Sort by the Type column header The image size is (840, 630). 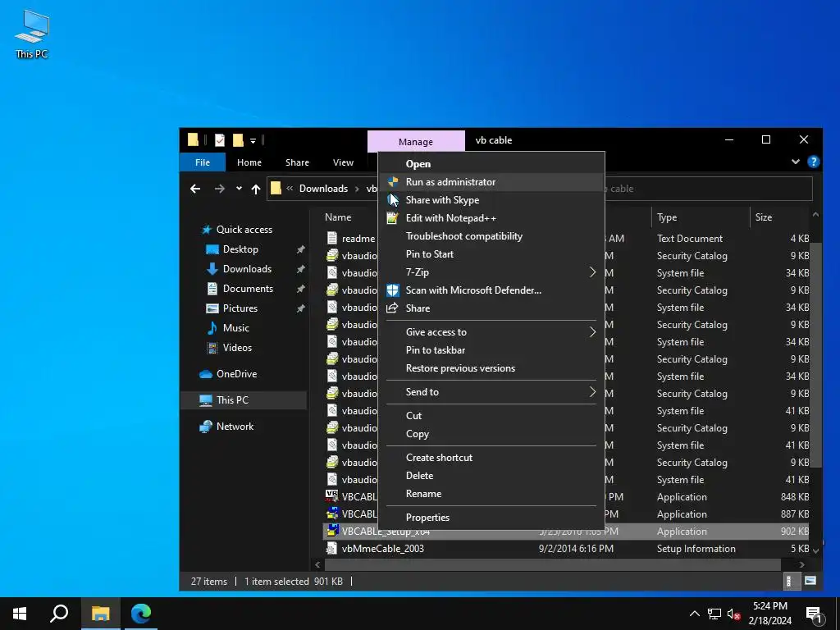(701, 217)
